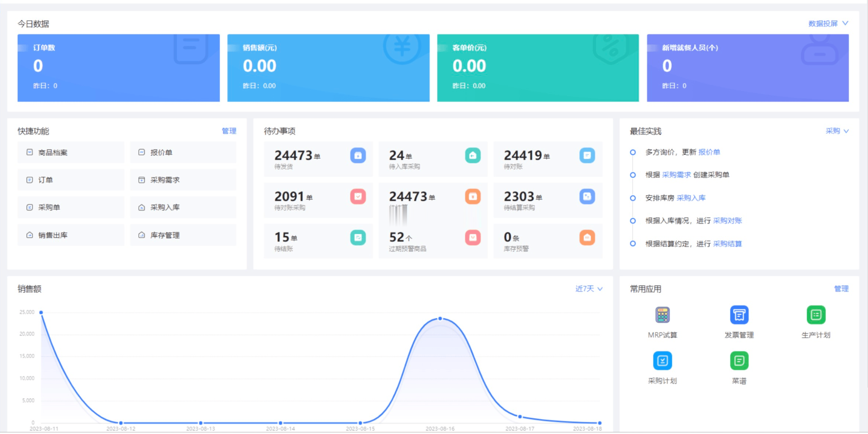Follow the 采购结算 link
The height and width of the screenshot is (434, 868).
tap(727, 244)
